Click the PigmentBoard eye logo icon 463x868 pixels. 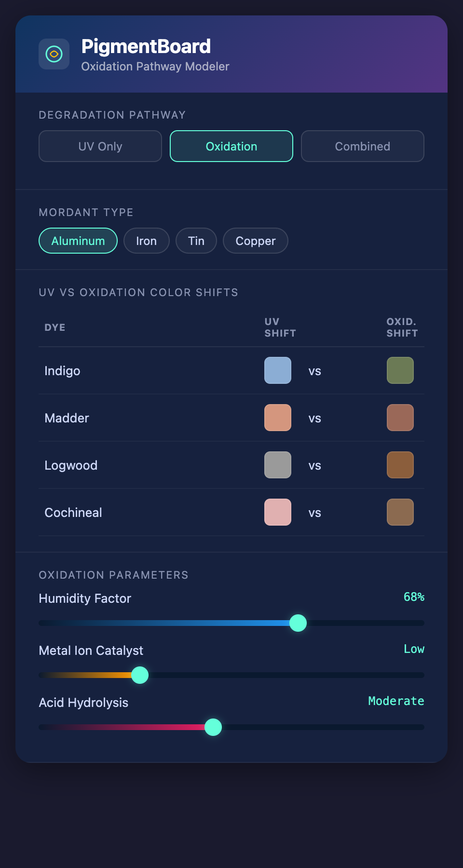(54, 54)
